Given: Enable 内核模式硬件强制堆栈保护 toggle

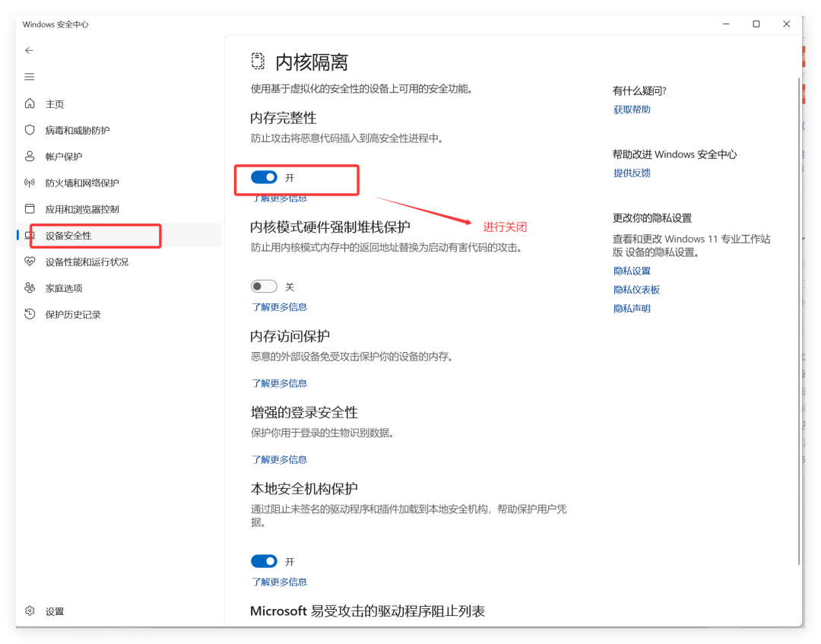Looking at the screenshot, I should pyautogui.click(x=264, y=287).
